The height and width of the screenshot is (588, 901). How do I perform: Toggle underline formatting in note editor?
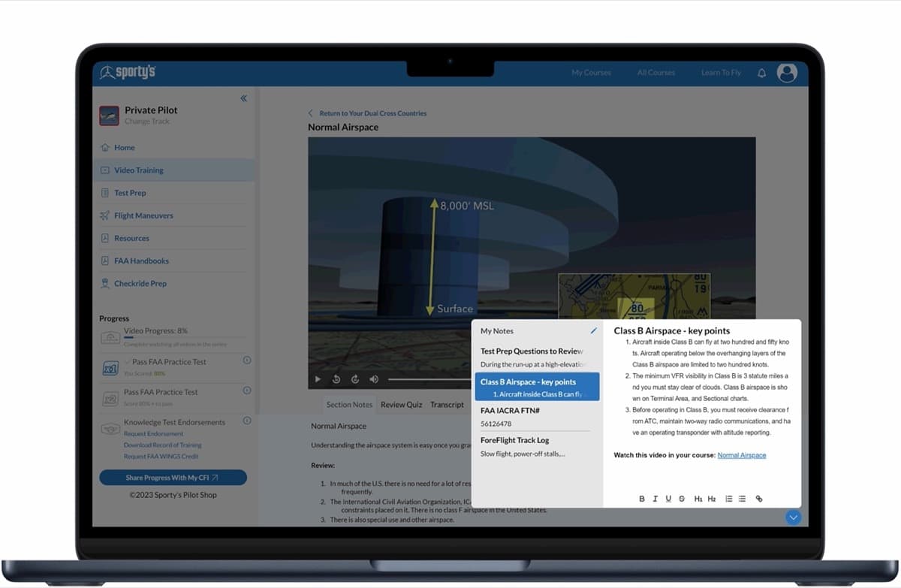pyautogui.click(x=668, y=499)
